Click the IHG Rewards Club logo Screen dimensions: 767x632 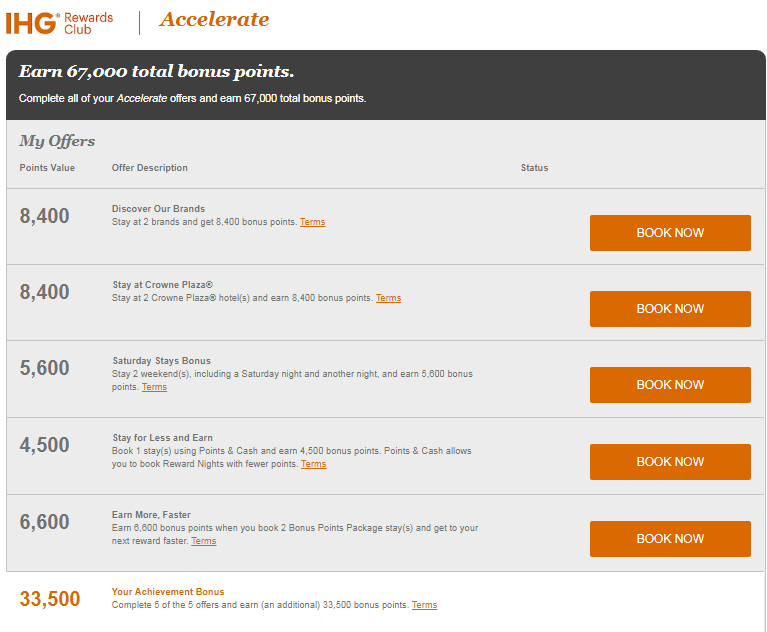[59, 23]
